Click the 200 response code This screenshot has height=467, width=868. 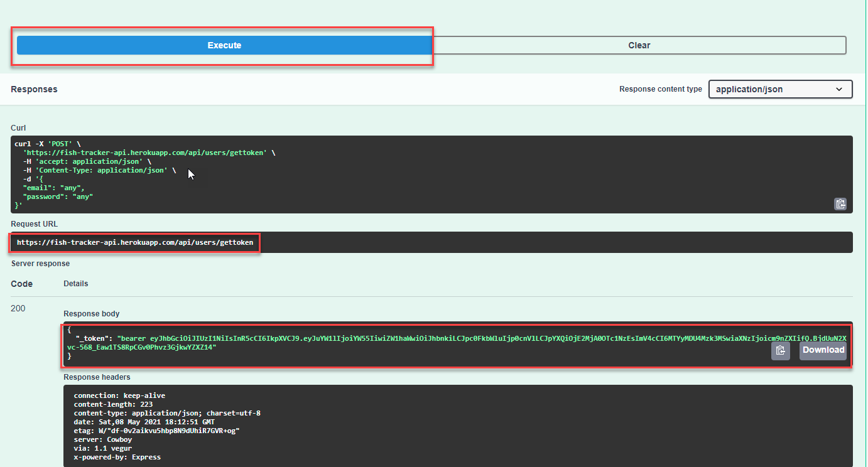point(18,308)
